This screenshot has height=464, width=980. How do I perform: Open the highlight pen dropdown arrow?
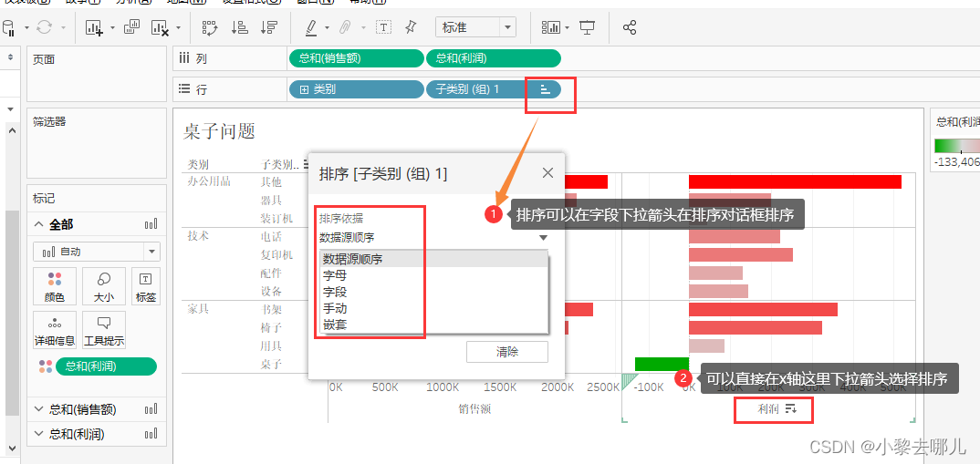327,27
